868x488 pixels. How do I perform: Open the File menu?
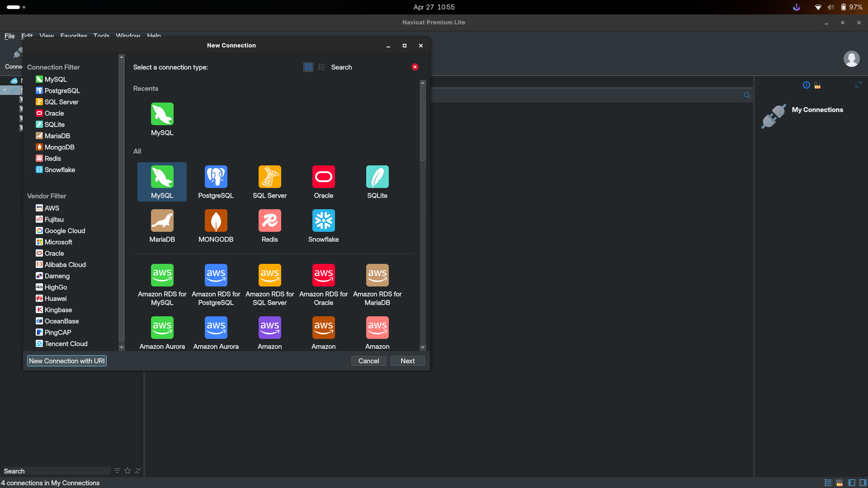coord(9,36)
